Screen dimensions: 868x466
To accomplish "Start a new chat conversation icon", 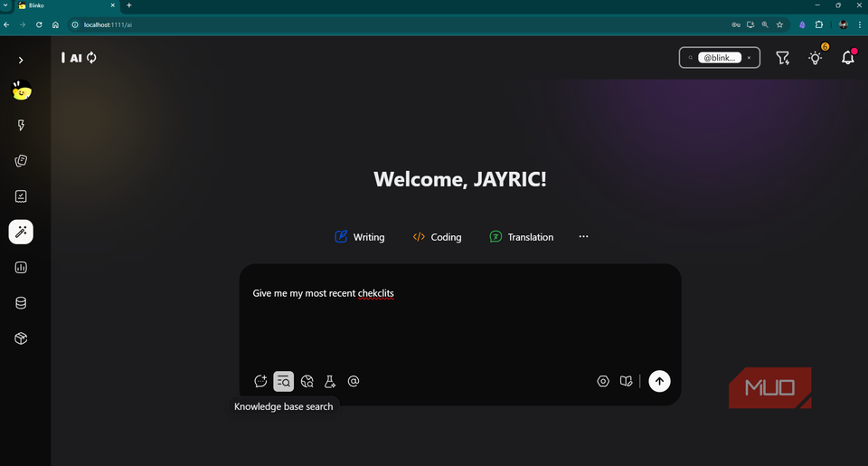I will tap(260, 382).
